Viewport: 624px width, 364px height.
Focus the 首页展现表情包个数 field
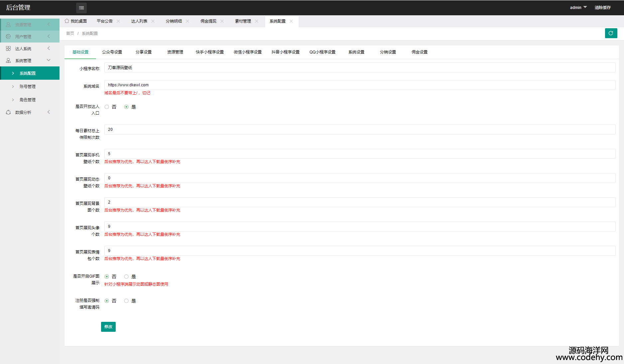360,251
